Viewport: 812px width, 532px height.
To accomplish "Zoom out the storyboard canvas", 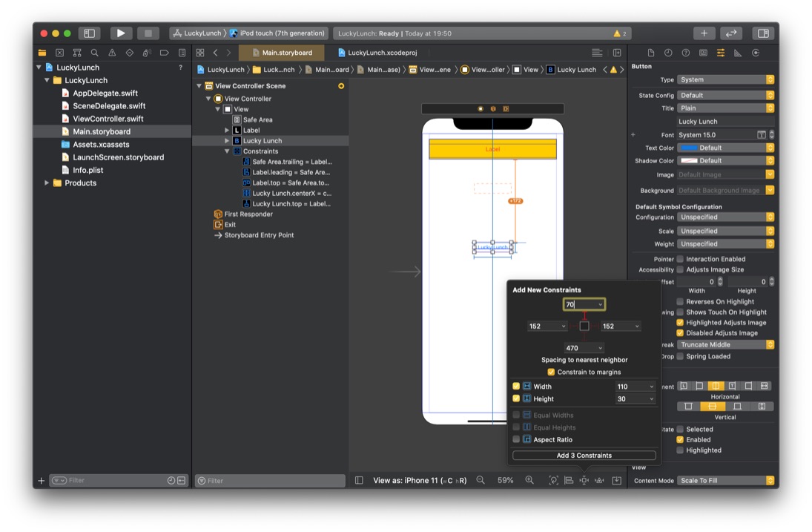I will [481, 480].
